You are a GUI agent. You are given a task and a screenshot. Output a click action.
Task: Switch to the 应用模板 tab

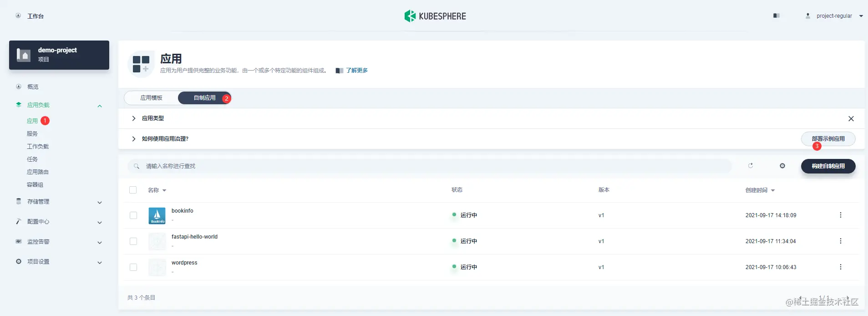click(151, 98)
